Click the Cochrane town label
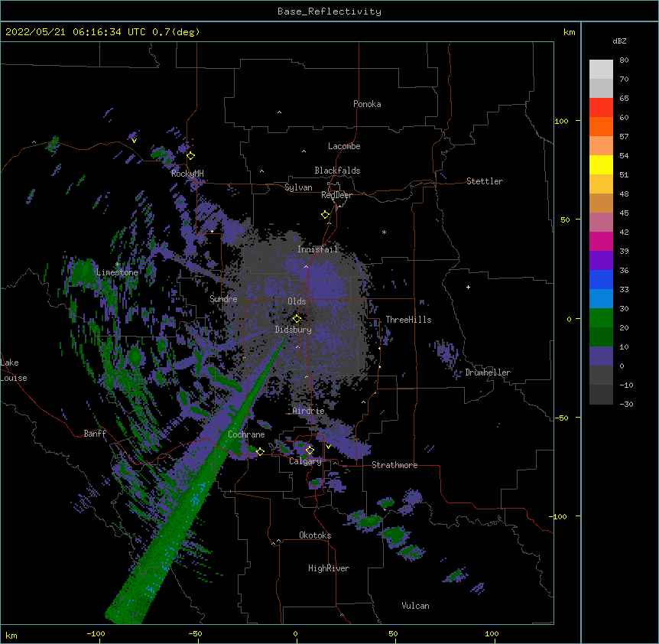659x644 pixels. pyautogui.click(x=246, y=434)
